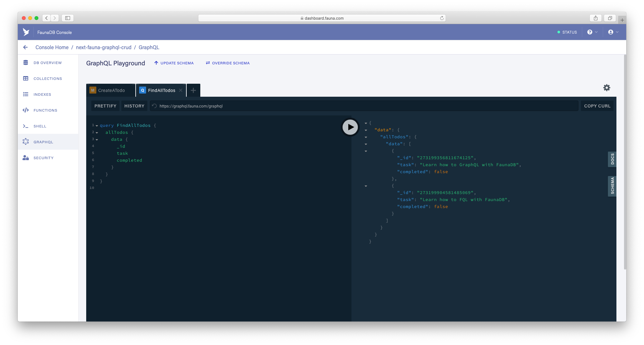Screen dimensions: 644x345
Task: Open the Collections section in sidebar
Action: coord(48,78)
